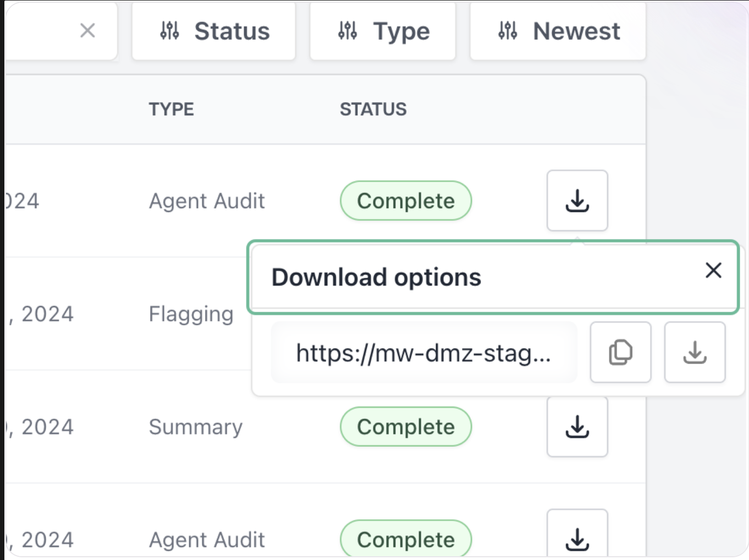
Task: Select the first Agent Audit type cell
Action: (x=207, y=201)
